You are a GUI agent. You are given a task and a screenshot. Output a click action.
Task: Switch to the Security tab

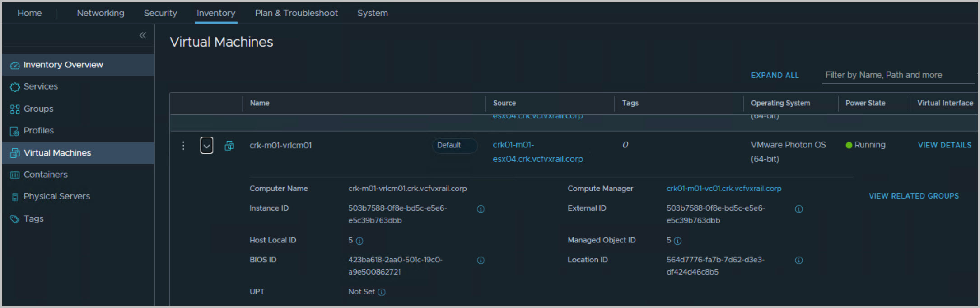(x=160, y=13)
